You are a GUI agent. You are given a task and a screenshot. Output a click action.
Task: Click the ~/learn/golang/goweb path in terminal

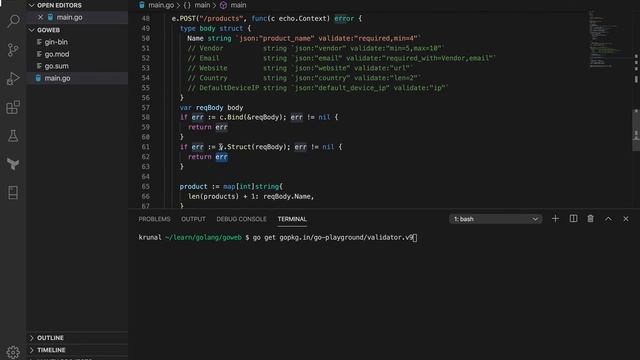203,238
